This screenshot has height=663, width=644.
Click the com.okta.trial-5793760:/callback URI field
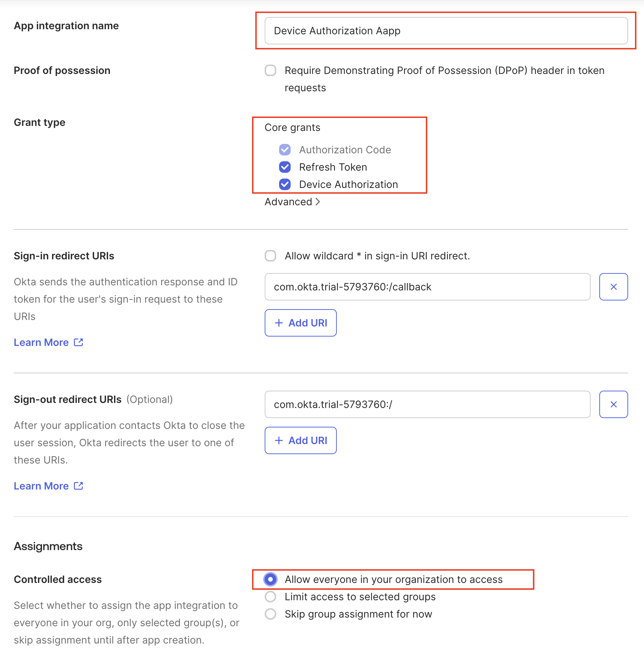[427, 287]
